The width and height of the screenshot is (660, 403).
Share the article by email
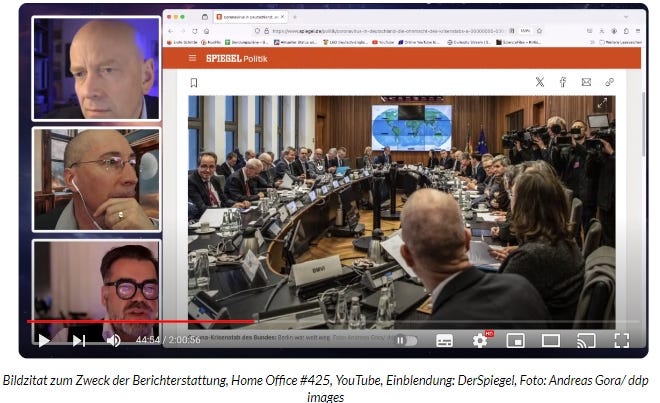[x=586, y=82]
